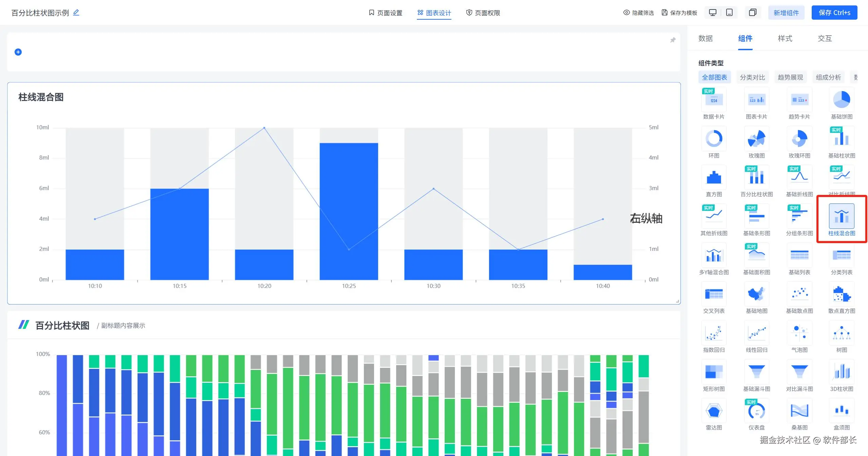Toggle 隐藏筛选 eye option

(638, 13)
